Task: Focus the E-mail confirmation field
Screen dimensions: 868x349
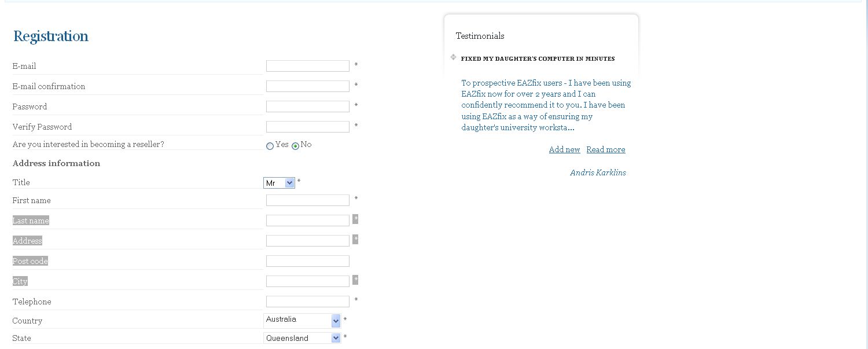Action: click(307, 86)
